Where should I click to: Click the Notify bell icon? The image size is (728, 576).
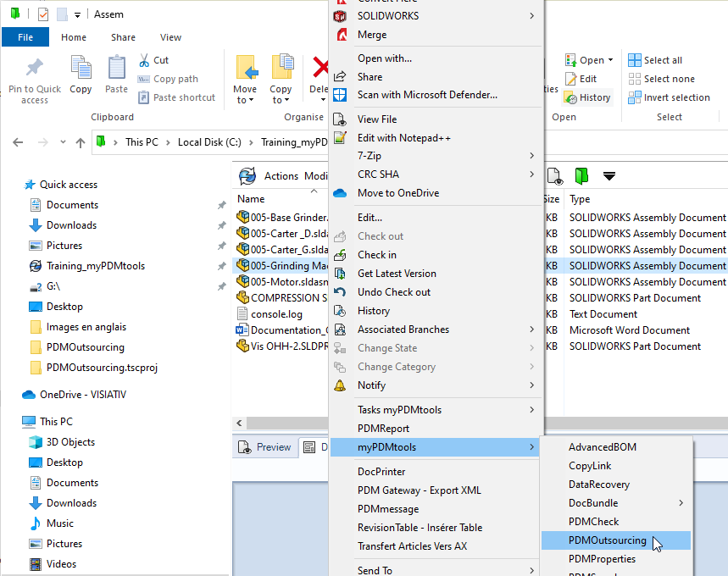[341, 385]
